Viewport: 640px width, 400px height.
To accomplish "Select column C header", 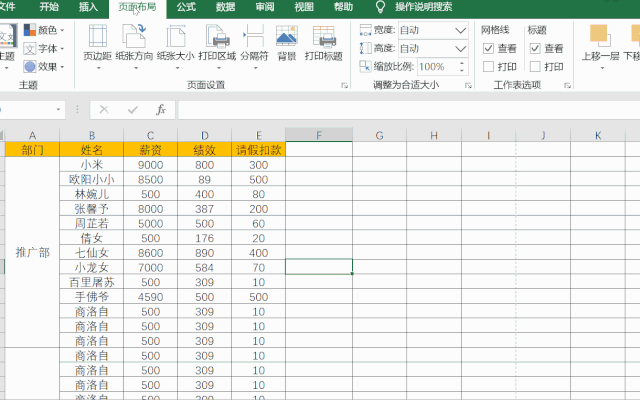I will (151, 135).
